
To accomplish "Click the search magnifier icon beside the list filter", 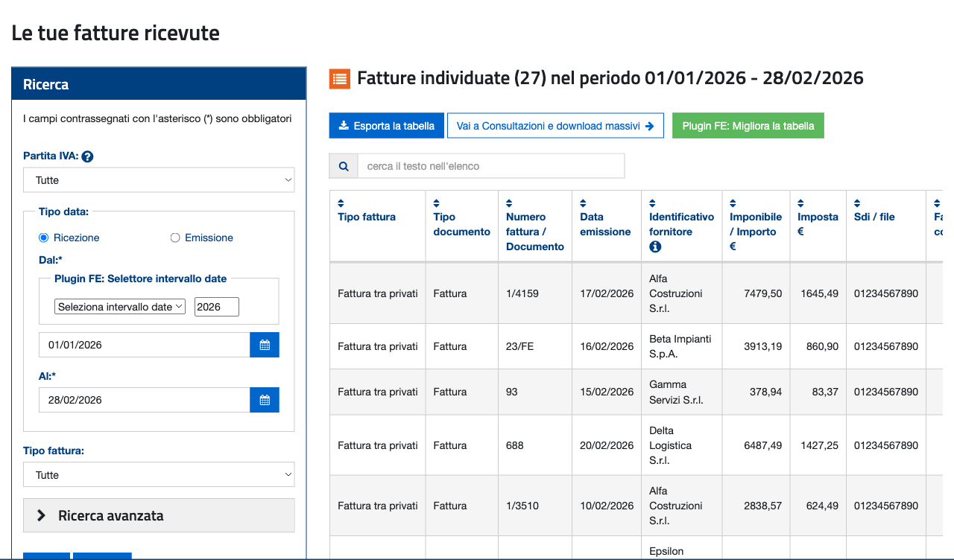I will point(344,166).
